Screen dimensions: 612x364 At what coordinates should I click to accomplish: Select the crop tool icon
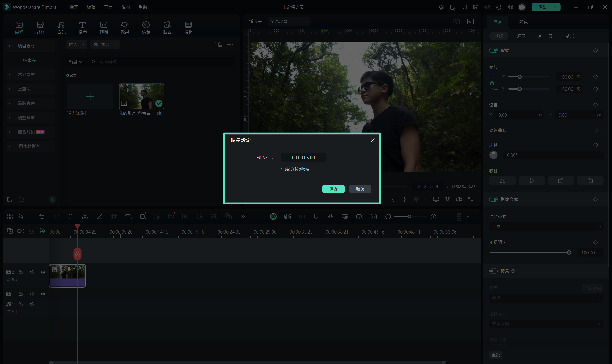click(x=99, y=217)
